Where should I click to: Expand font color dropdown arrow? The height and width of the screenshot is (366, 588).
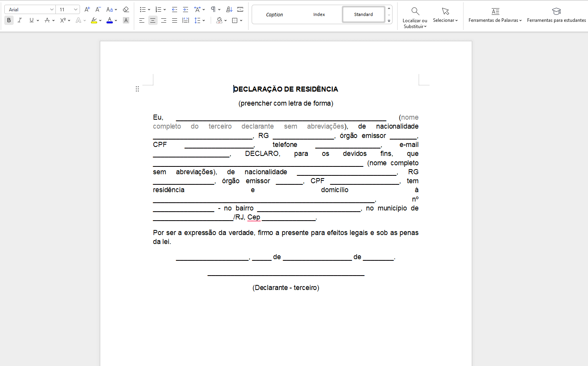click(x=116, y=21)
